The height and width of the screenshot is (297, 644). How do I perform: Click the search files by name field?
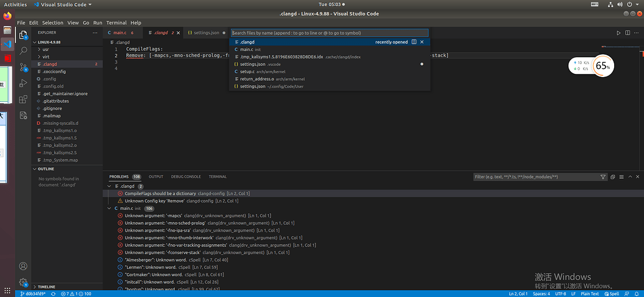pyautogui.click(x=329, y=33)
